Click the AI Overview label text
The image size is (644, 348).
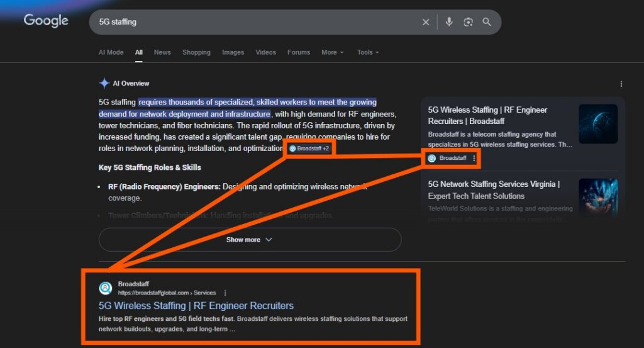pos(131,84)
